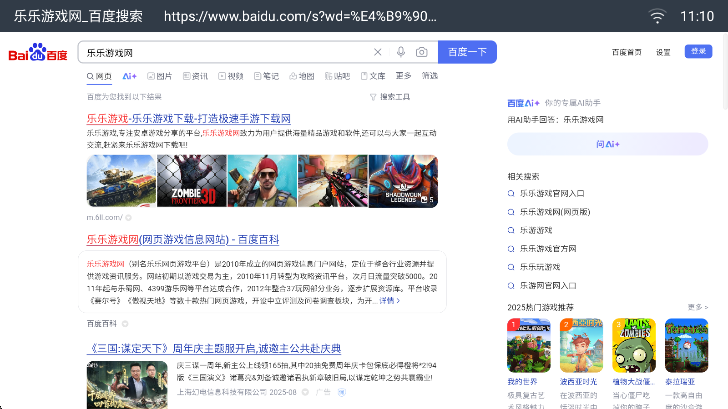Click the Baidu logo
This screenshot has width=728, height=409.
(x=38, y=52)
